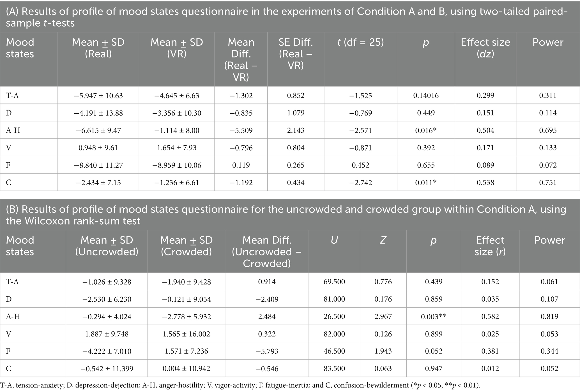Select the "Mean ± SD (VR)" column header
The image size is (580, 392).
(177, 48)
